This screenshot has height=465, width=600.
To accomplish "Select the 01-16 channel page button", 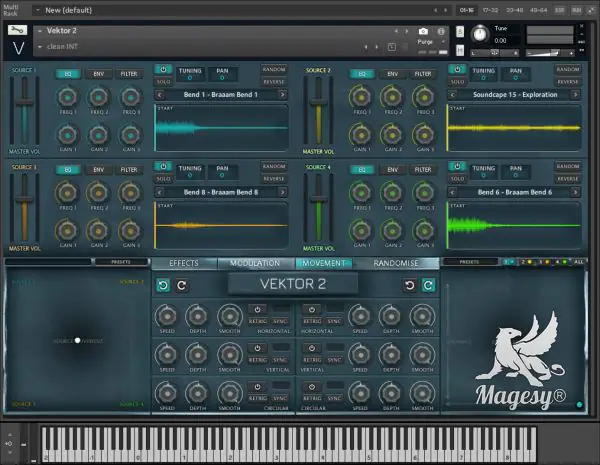I will pos(466,10).
